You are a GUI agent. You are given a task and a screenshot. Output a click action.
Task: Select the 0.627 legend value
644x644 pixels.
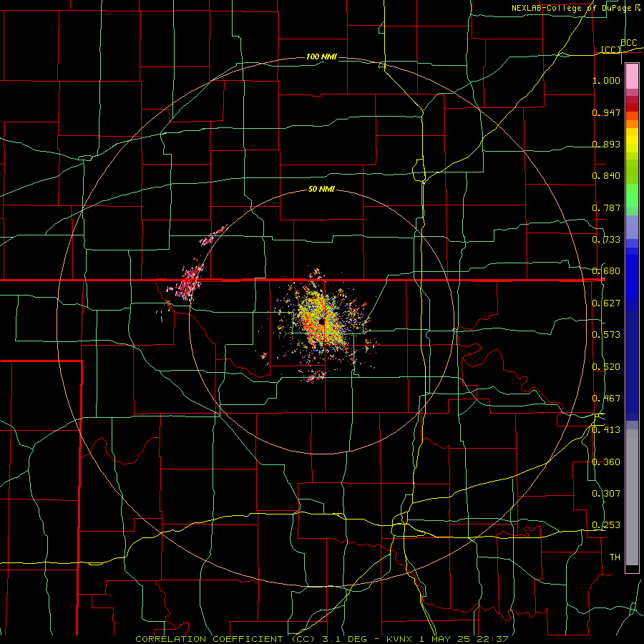click(606, 303)
